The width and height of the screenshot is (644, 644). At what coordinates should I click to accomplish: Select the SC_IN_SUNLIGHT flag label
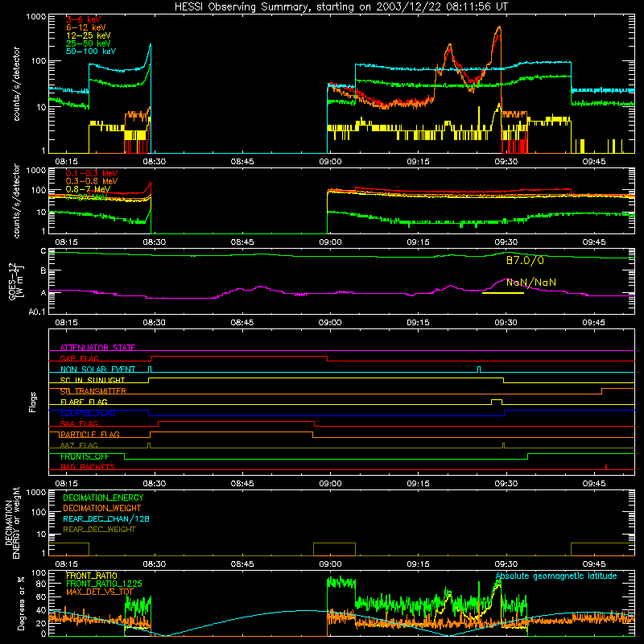point(93,380)
